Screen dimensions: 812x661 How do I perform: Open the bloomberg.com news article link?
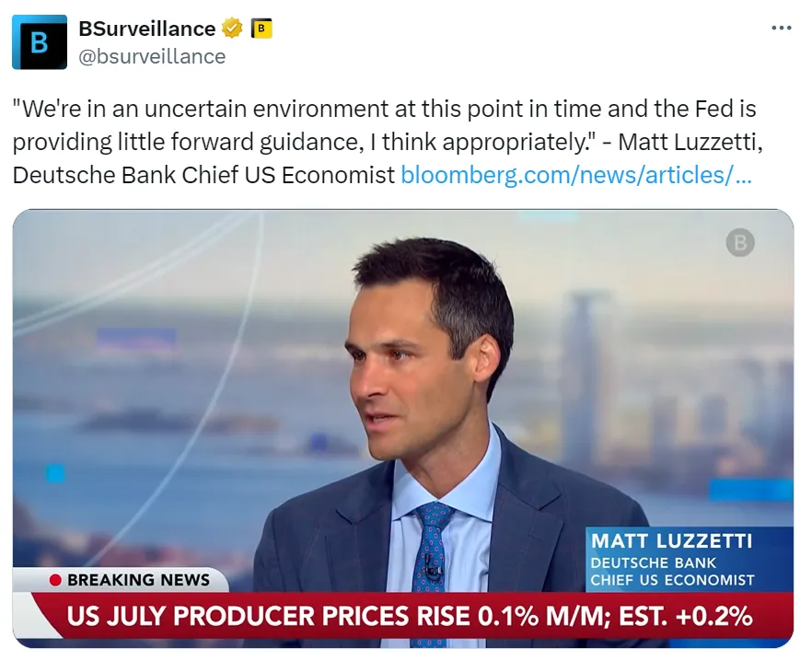tap(576, 175)
